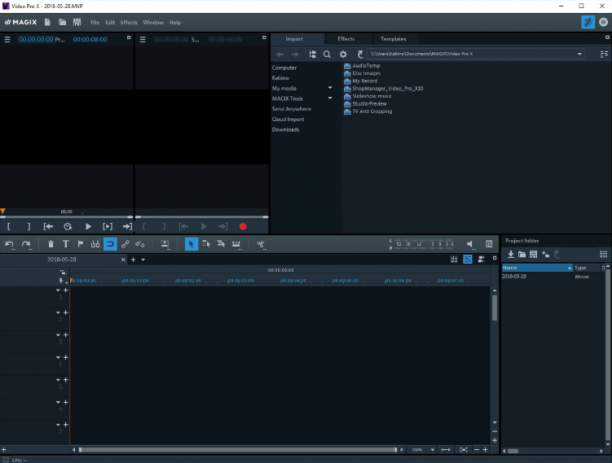Image resolution: width=612 pixels, height=463 pixels.
Task: Click the save disk icon in Project folder
Action: 534,255
